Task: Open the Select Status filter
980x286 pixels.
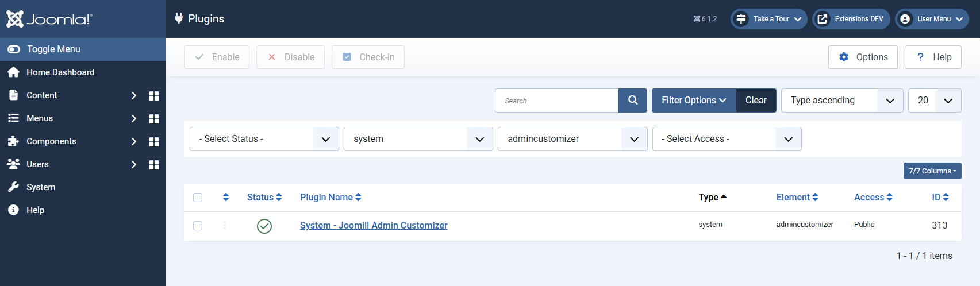Action: pos(264,139)
